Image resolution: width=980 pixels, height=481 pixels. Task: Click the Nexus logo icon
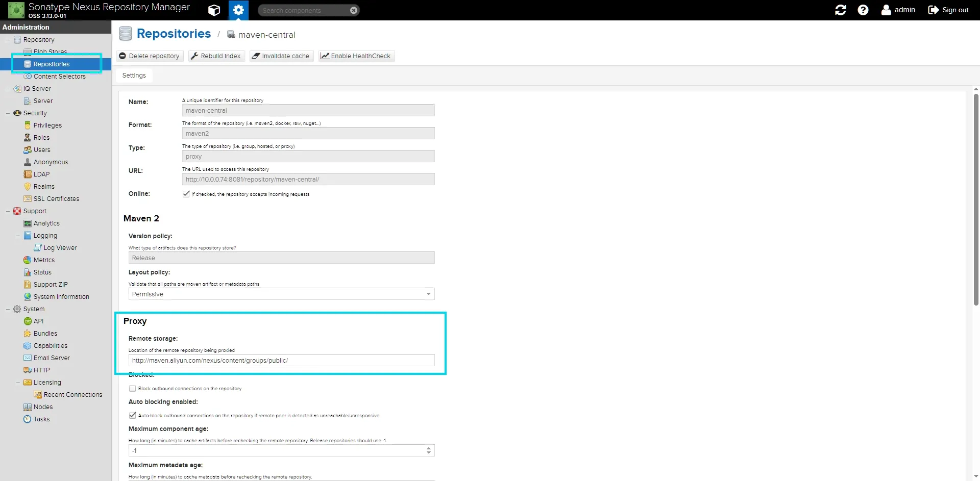click(16, 10)
